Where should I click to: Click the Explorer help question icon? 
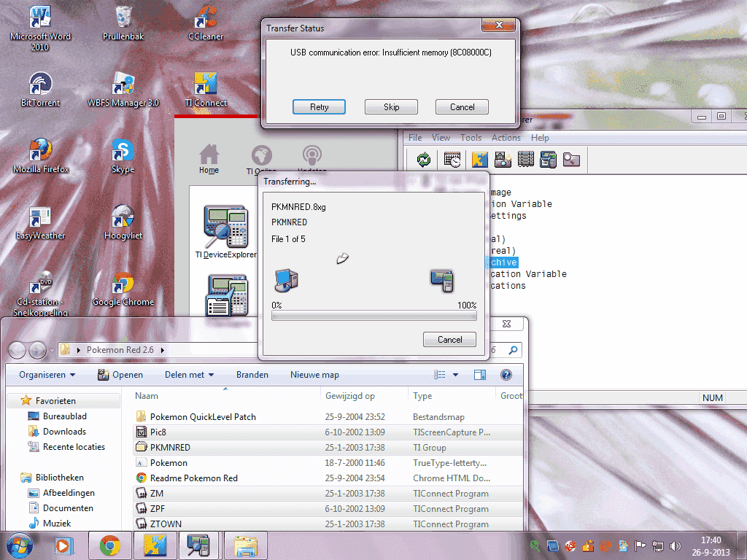click(506, 375)
